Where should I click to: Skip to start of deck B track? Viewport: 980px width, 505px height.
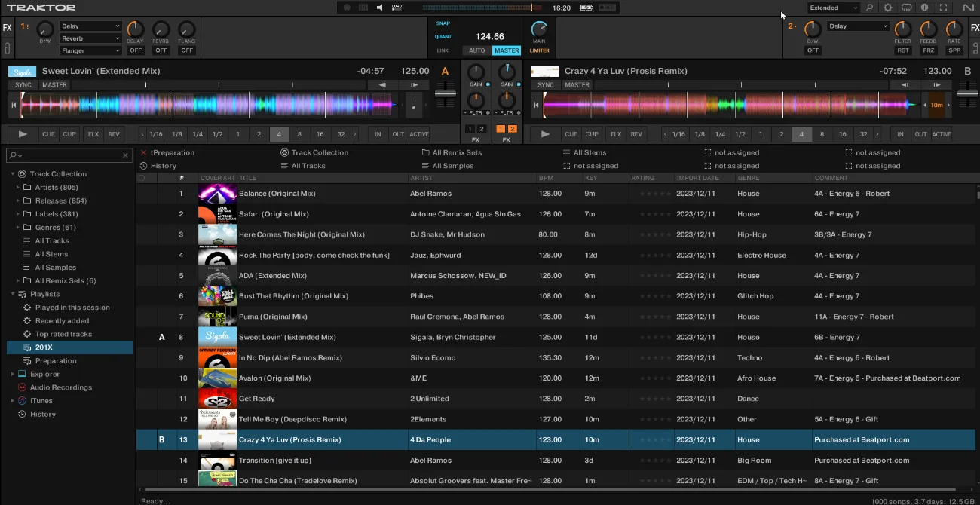(536, 105)
